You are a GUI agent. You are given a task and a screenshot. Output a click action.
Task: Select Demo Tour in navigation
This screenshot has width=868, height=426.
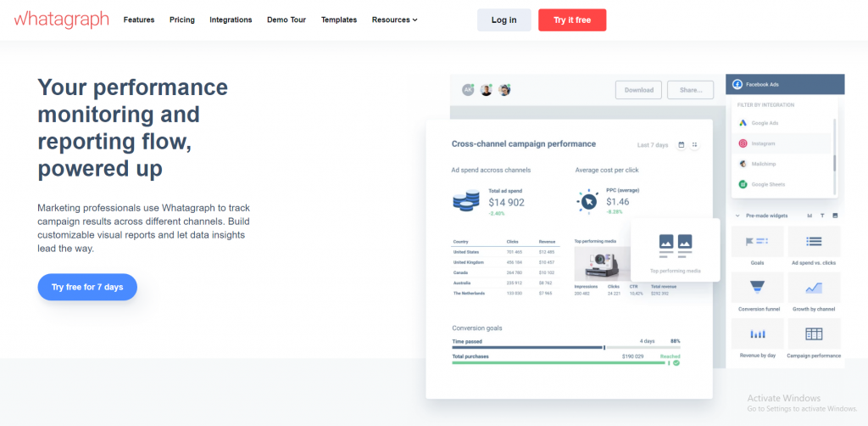[287, 20]
